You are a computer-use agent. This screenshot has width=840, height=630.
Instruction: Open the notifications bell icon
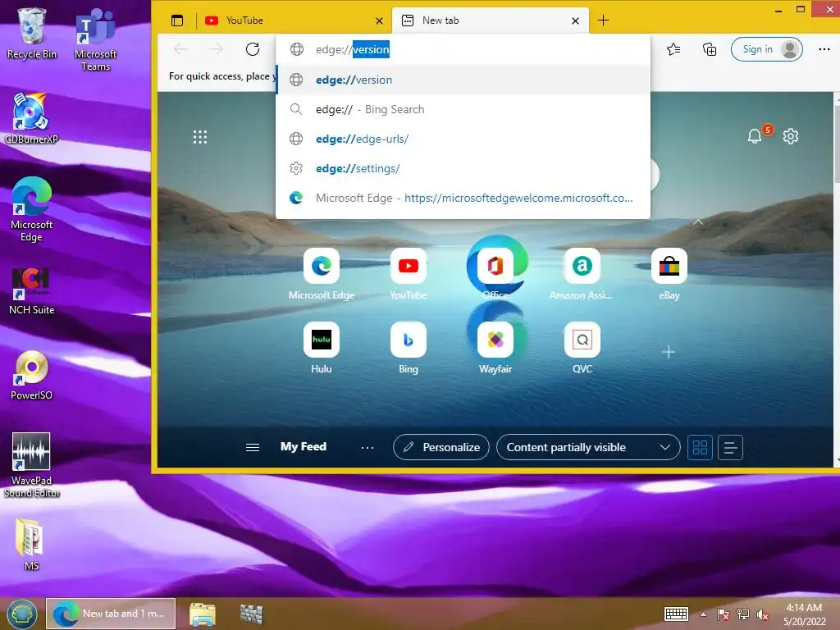pos(755,136)
